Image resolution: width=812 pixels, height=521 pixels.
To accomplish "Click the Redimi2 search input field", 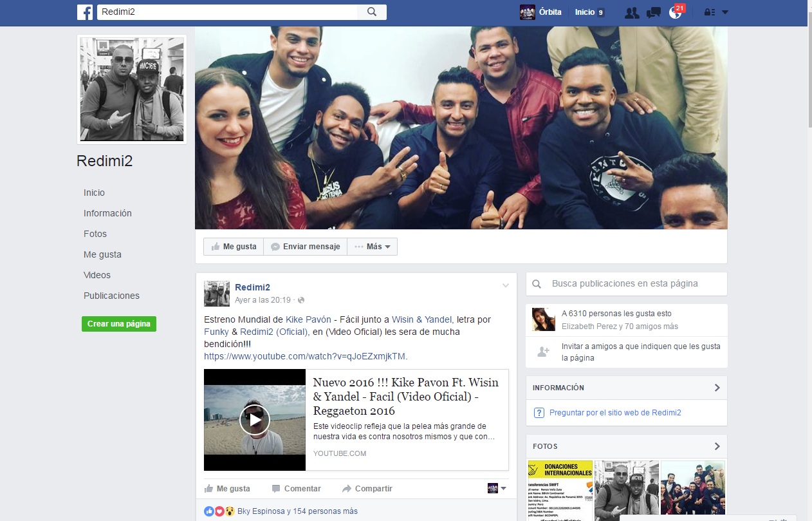I will (227, 12).
